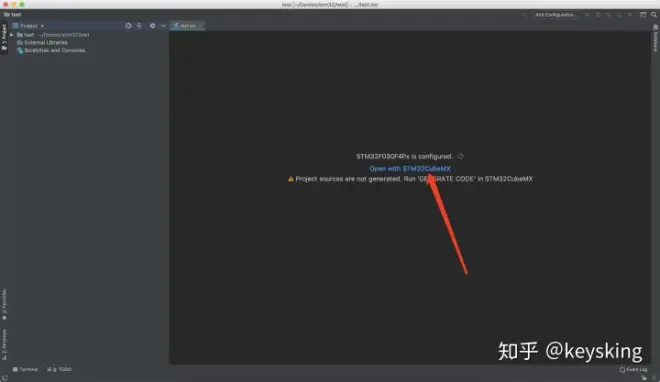Select External Libraries in project tree
The width and height of the screenshot is (660, 382).
click(x=42, y=42)
